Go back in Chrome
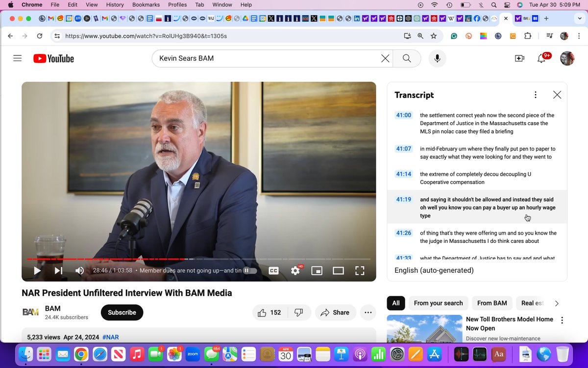 [x=10, y=36]
